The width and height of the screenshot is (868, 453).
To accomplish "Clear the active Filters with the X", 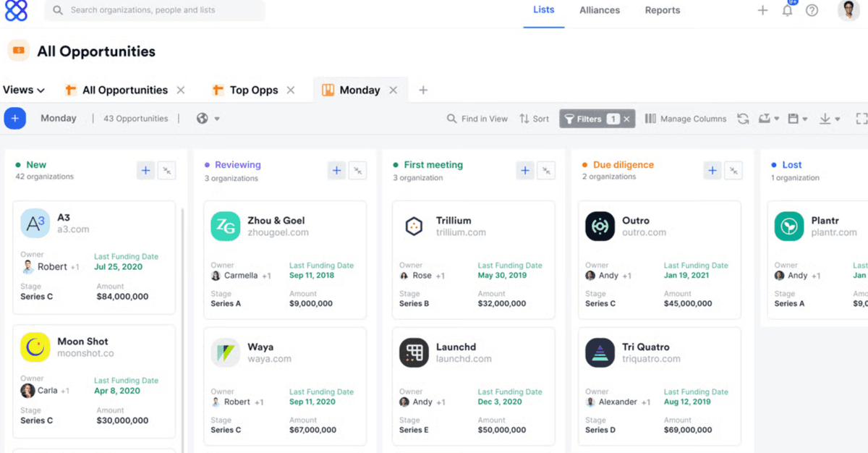I will 627,119.
